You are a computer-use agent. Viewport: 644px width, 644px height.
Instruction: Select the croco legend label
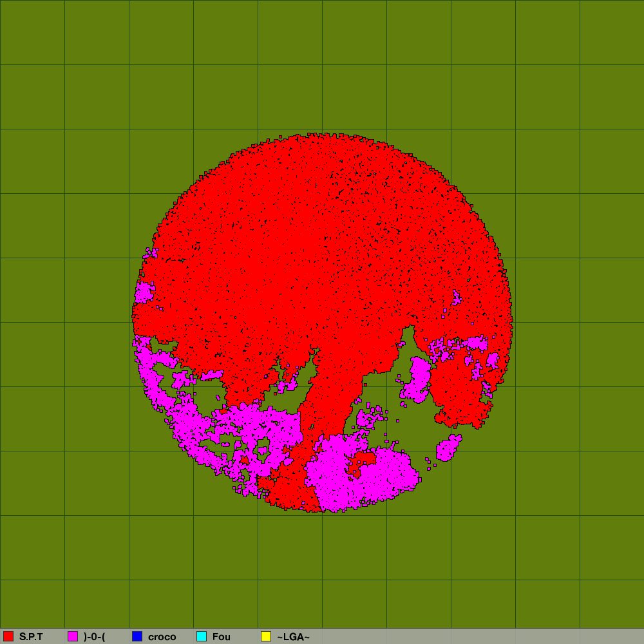pos(162,637)
